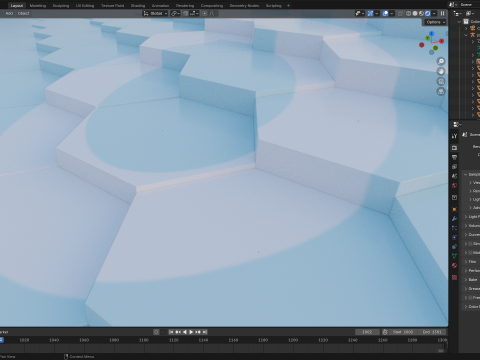This screenshot has height=360, width=480.
Task: Open the Texture properties tab
Action: point(454,277)
